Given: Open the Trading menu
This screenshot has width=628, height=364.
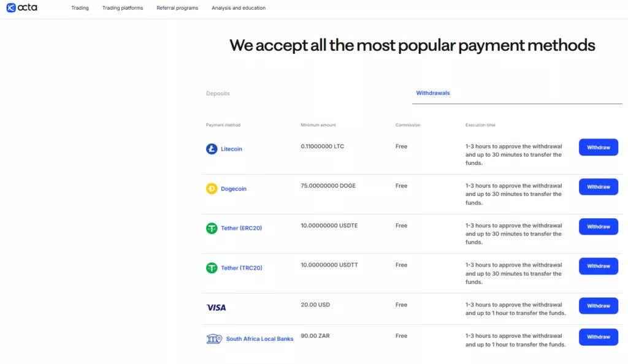Looking at the screenshot, I should coord(80,8).
